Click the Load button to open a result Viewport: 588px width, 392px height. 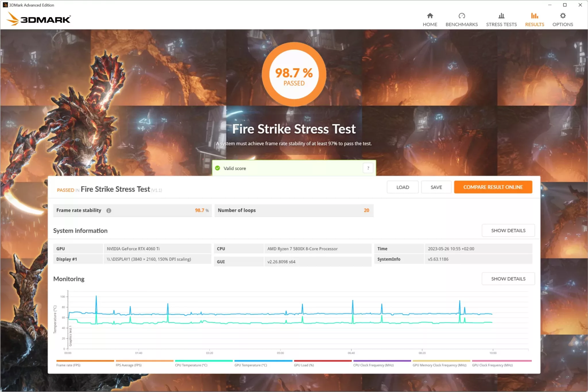point(403,187)
